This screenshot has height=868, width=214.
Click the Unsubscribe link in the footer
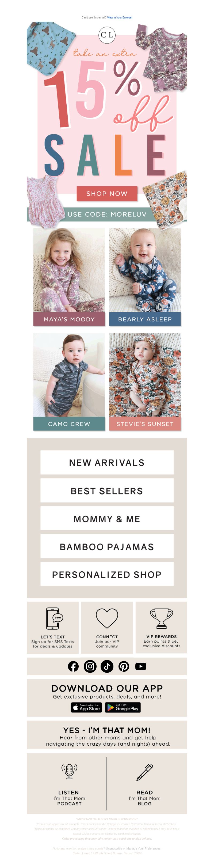click(x=114, y=849)
